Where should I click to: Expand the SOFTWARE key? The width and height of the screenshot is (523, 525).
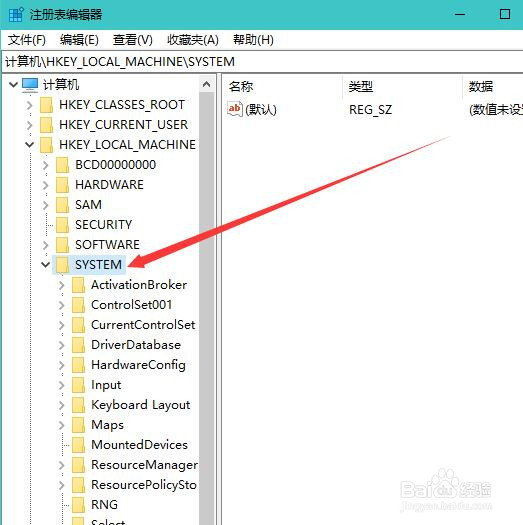click(46, 245)
